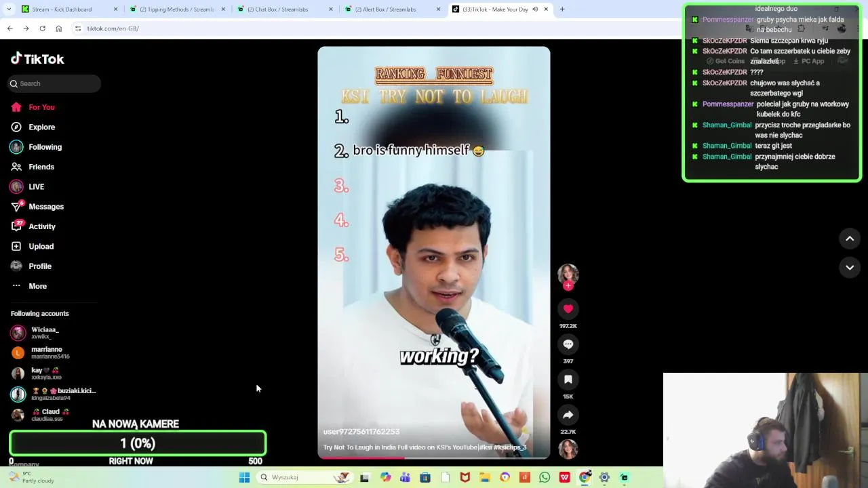Open Microsoft Store from the taskbar
Screen dimensions: 868x488
click(x=425, y=477)
